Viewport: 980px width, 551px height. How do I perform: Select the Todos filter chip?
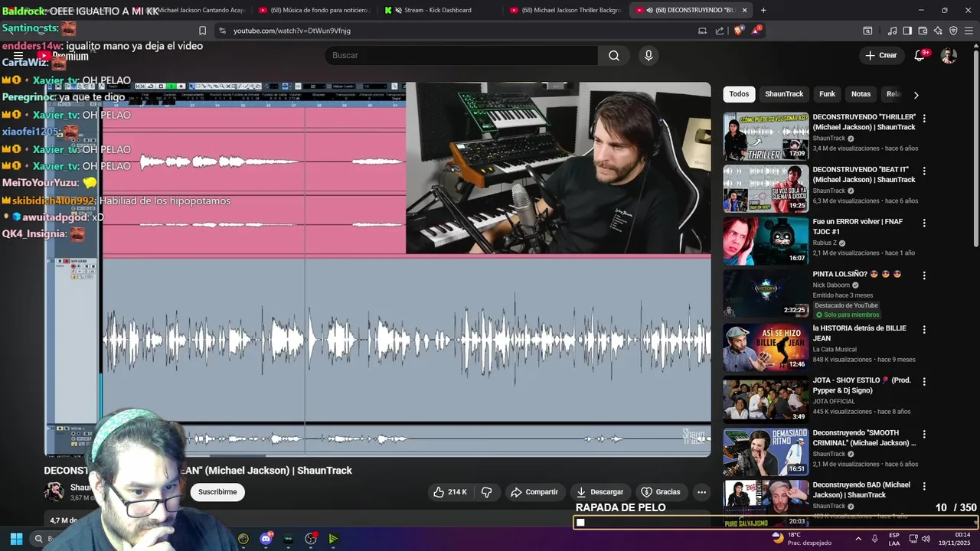739,94
